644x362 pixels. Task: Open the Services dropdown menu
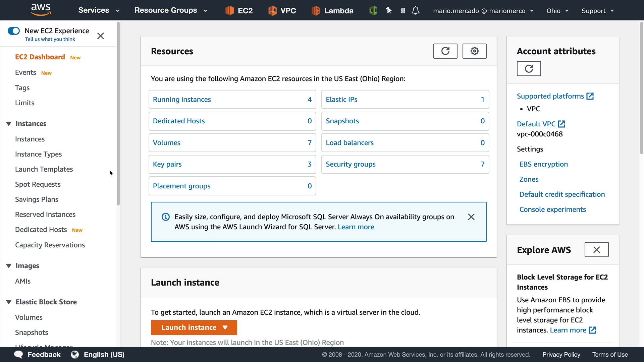coord(99,10)
